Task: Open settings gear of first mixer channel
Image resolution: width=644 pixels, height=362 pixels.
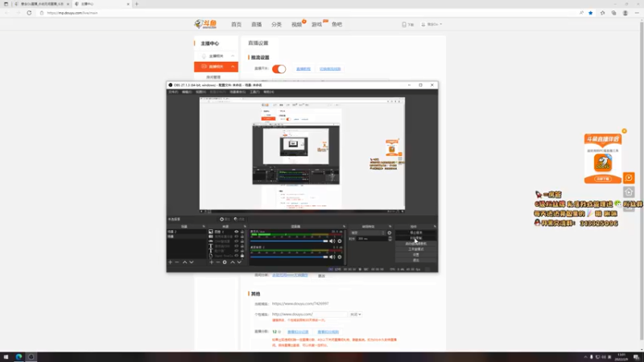Action: [x=340, y=241]
